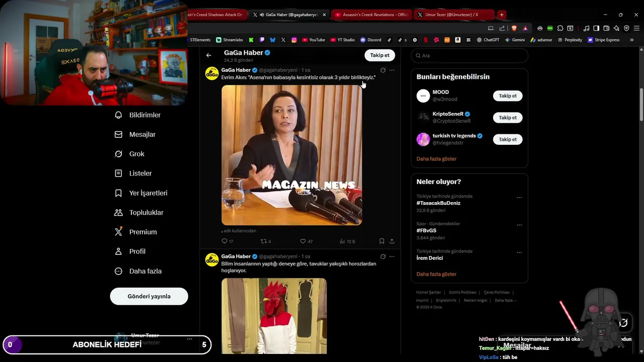Open options for the #FBvGS trend
Image resolution: width=644 pixels, height=362 pixels.
click(x=519, y=225)
